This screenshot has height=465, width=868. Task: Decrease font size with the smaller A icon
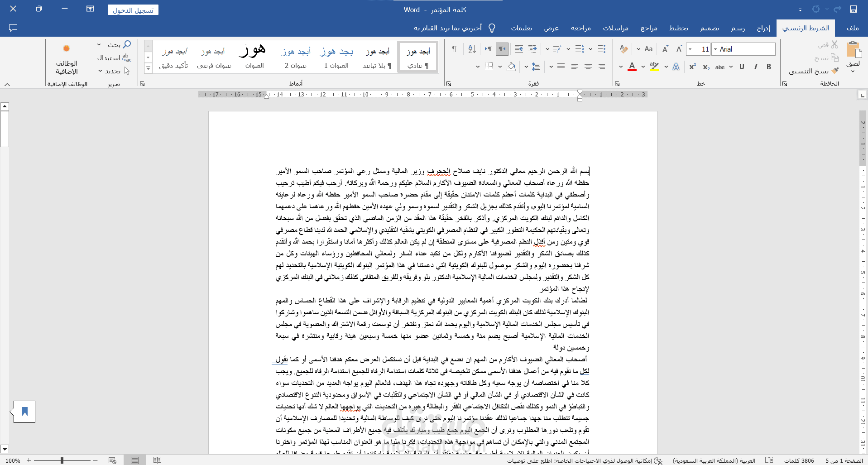(665, 49)
